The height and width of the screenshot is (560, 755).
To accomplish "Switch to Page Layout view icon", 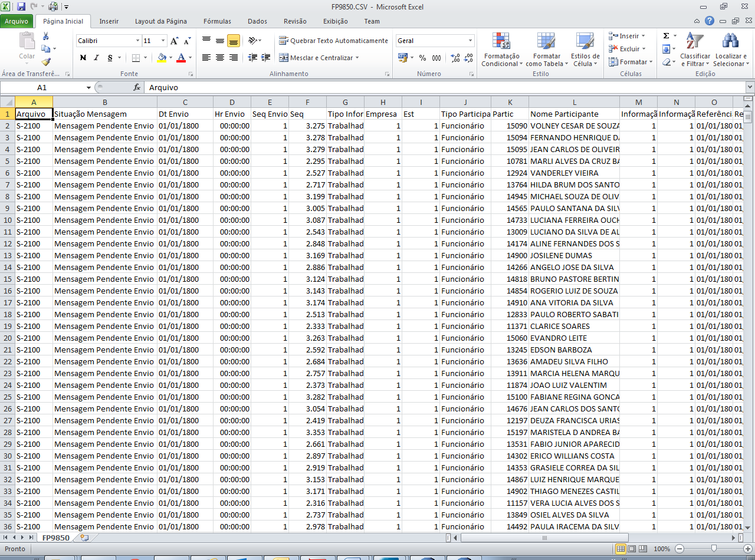I will tap(632, 549).
